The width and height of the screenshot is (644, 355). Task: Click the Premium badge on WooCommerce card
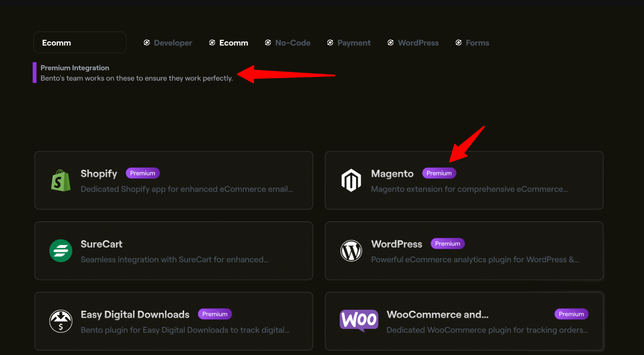[571, 314]
